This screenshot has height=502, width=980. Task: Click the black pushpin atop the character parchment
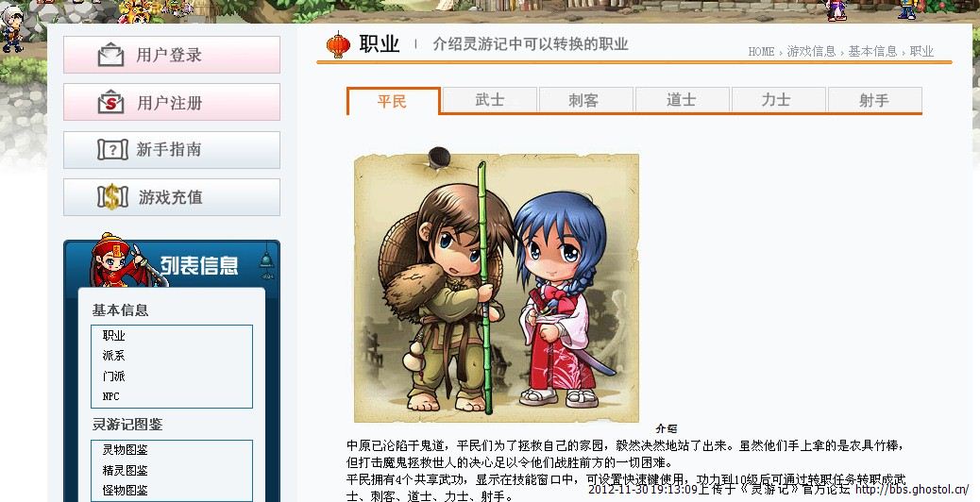click(439, 157)
